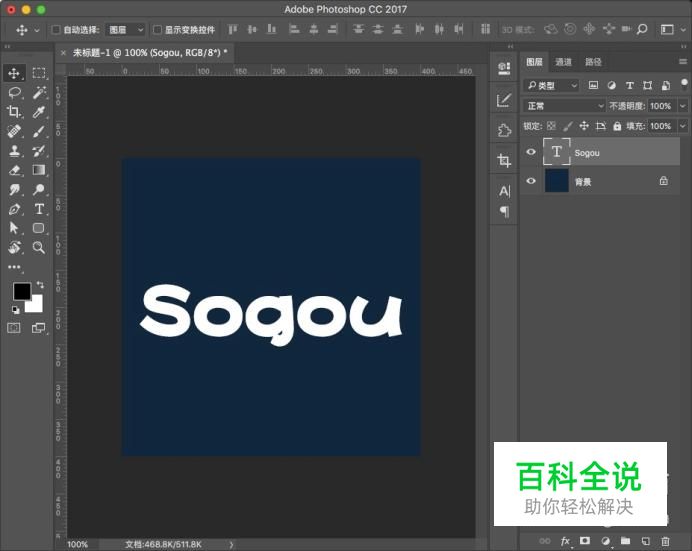This screenshot has width=692, height=551.
Task: Click the foreground color swatch
Action: (x=21, y=291)
